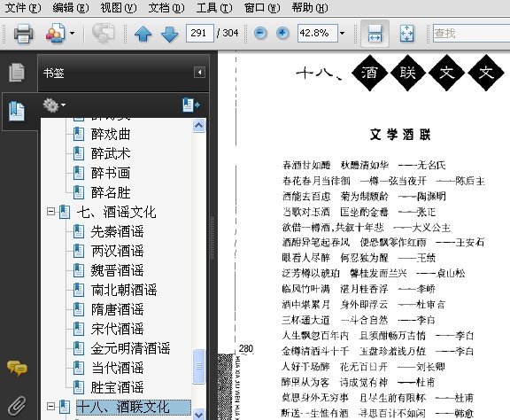The height and width of the screenshot is (420, 510).
Task: Select the 醉书画 bookmark
Action: click(111, 173)
